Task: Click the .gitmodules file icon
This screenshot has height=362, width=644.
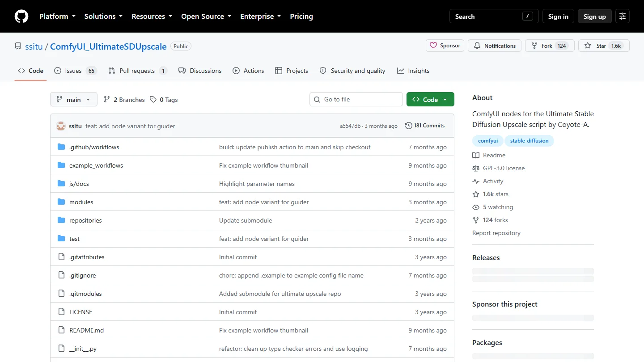Action: point(61,294)
